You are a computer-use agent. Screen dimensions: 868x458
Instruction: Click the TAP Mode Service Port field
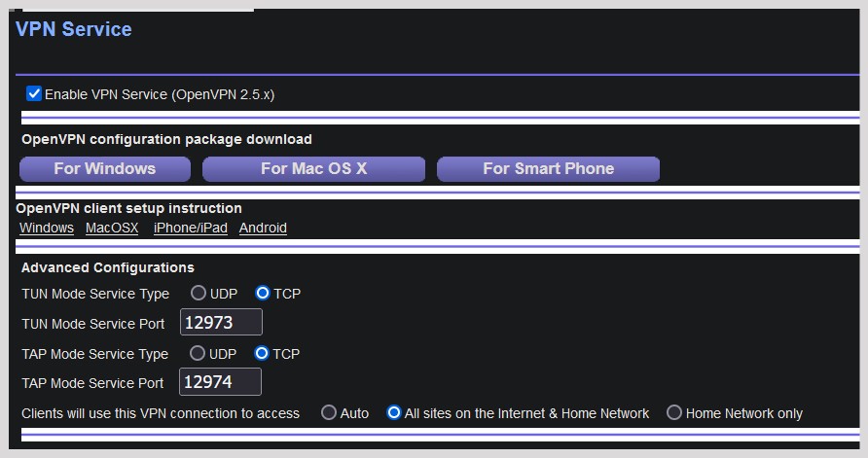click(x=221, y=382)
